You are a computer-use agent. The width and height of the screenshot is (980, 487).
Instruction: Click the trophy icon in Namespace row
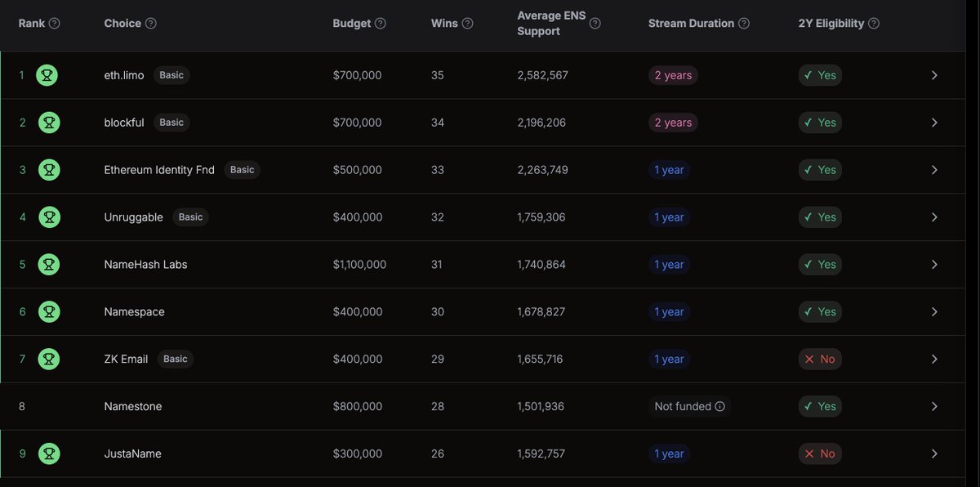[48, 312]
